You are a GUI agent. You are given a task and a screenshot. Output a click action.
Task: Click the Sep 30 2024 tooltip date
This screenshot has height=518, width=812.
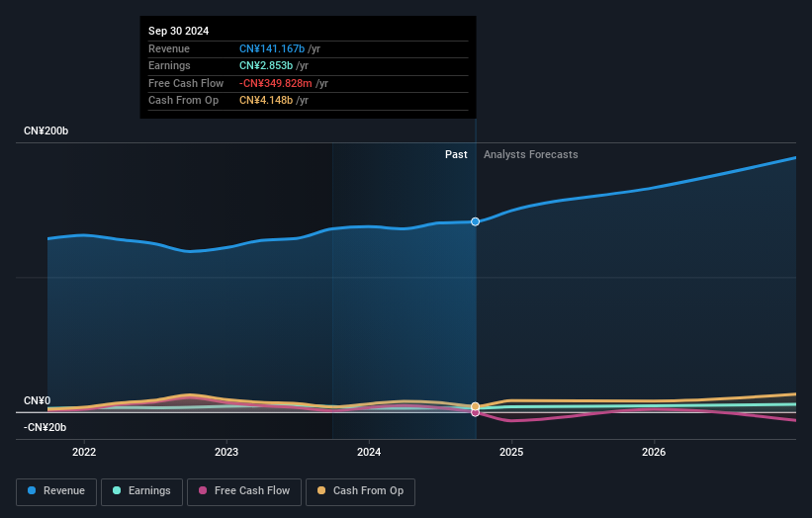coord(179,31)
